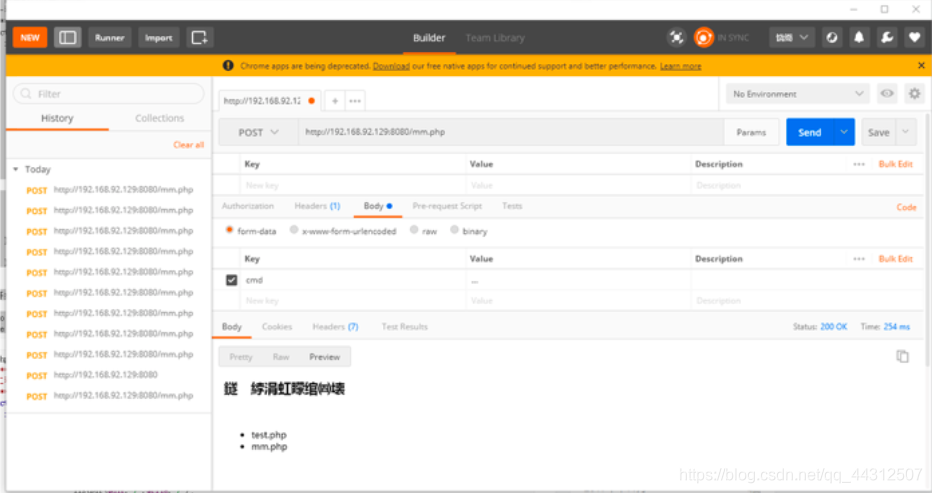Open the request Headers (1) tab

point(317,206)
